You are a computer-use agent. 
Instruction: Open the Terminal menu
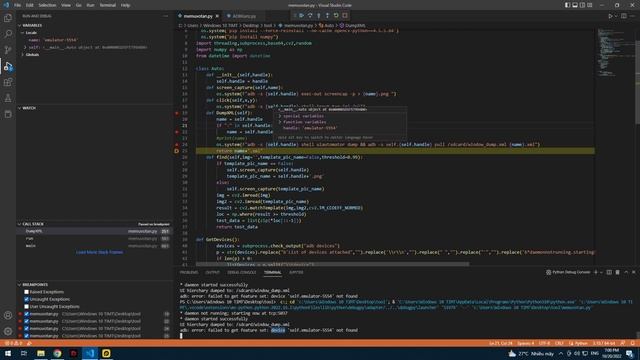[x=107, y=5]
